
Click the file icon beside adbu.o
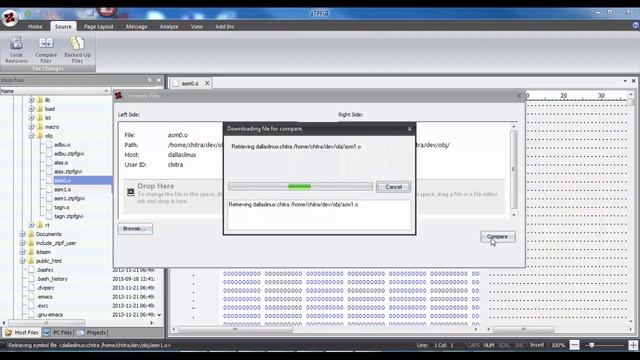(49, 144)
